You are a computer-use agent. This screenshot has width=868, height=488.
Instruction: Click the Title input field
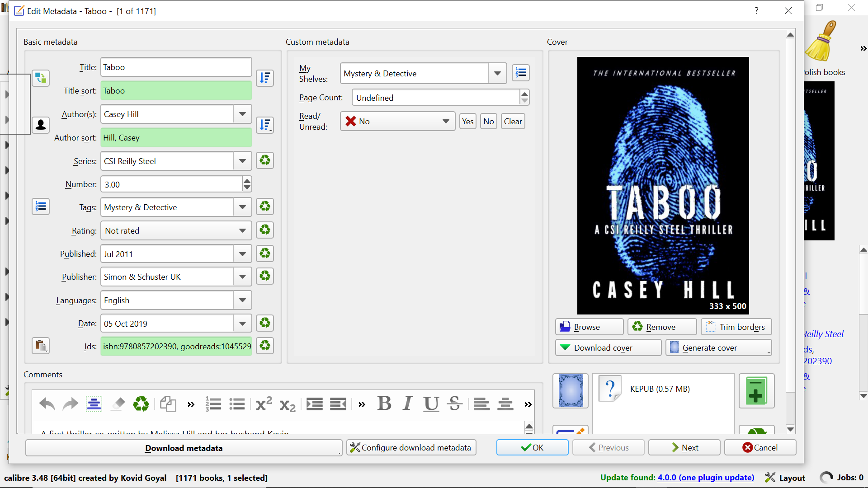click(176, 67)
